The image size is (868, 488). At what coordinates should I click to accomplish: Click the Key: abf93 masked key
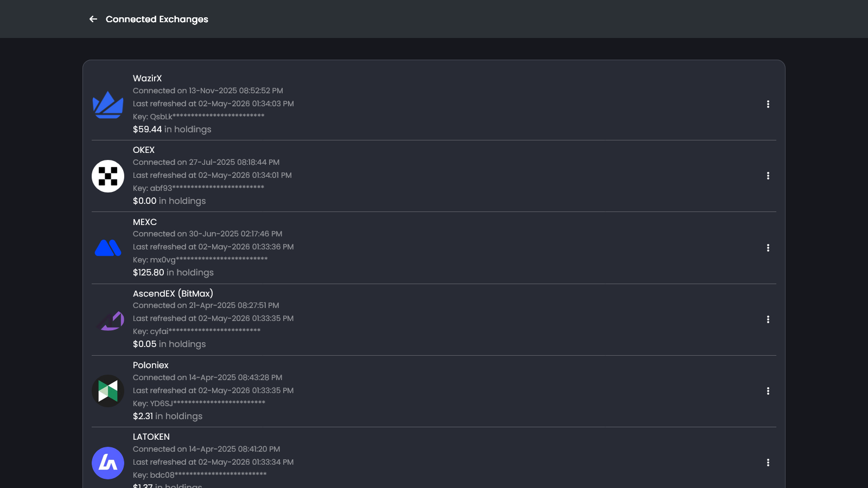(x=199, y=188)
